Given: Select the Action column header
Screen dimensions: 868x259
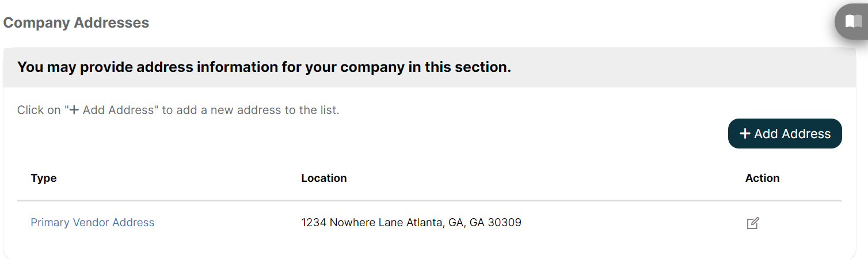Looking at the screenshot, I should click(762, 178).
